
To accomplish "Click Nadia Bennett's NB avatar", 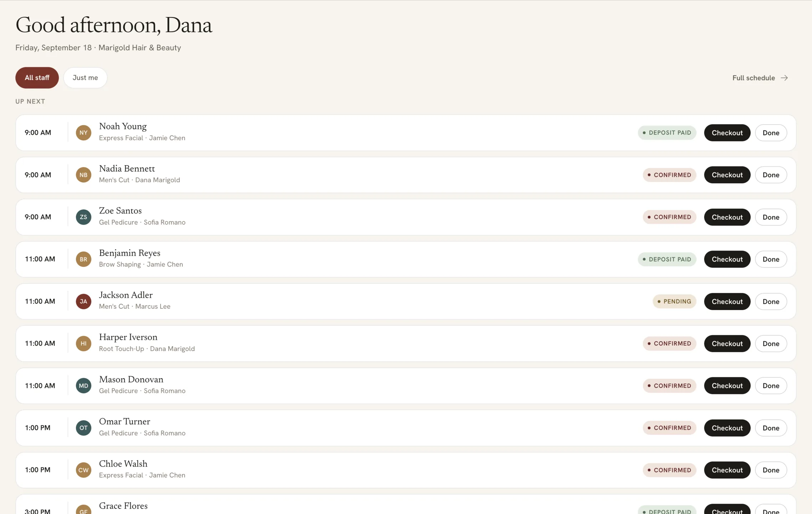I will coord(83,175).
